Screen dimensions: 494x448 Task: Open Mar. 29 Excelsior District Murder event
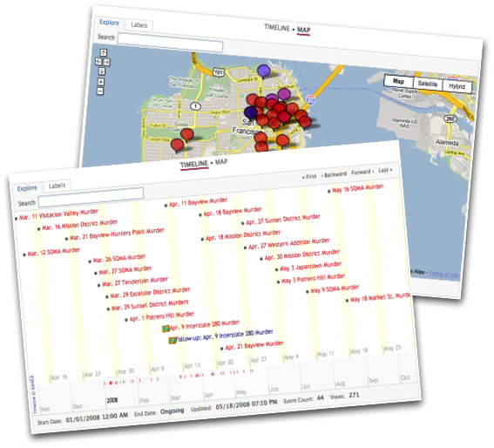click(150, 293)
